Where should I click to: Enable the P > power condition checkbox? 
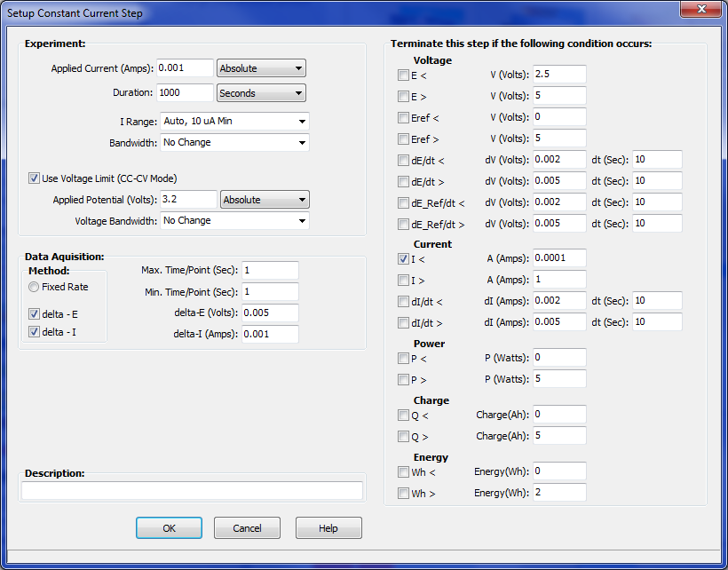[x=403, y=380]
